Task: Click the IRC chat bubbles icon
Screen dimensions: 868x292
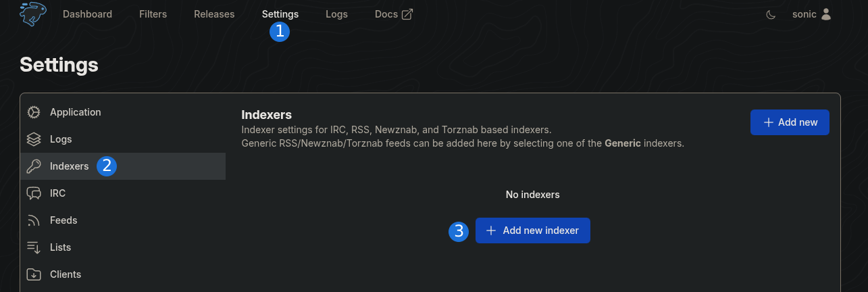Action: coord(34,193)
